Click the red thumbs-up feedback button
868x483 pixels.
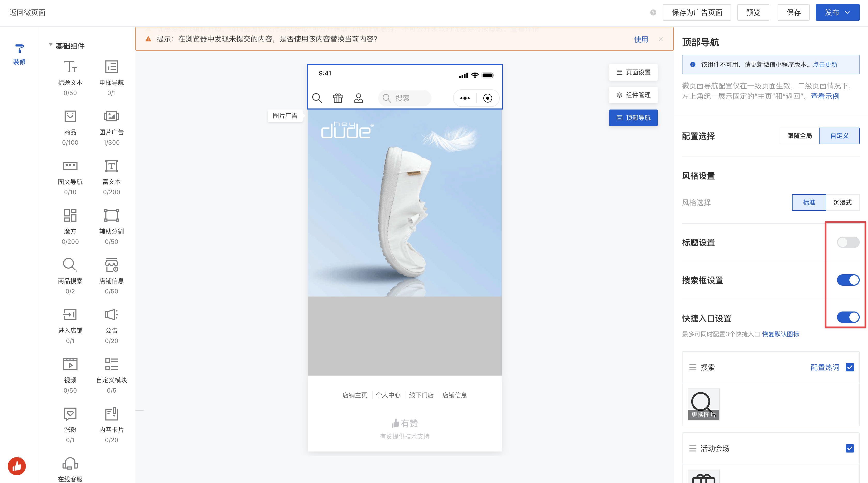(x=17, y=466)
